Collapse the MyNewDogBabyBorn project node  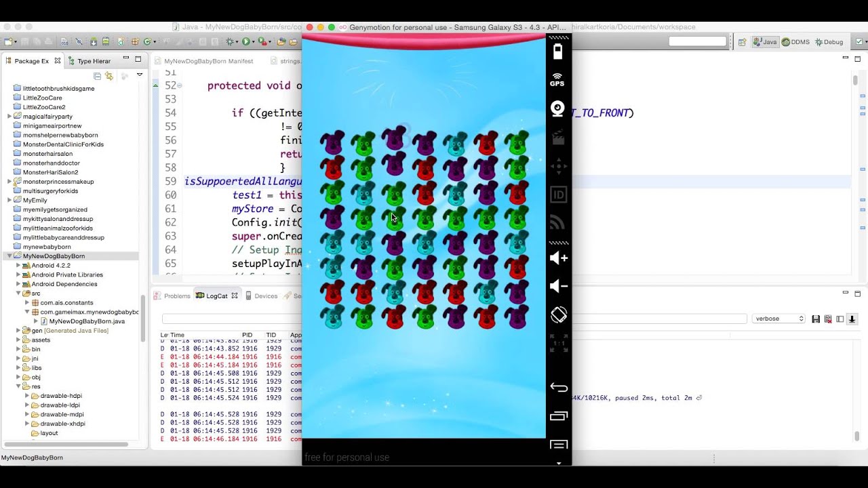(x=9, y=256)
